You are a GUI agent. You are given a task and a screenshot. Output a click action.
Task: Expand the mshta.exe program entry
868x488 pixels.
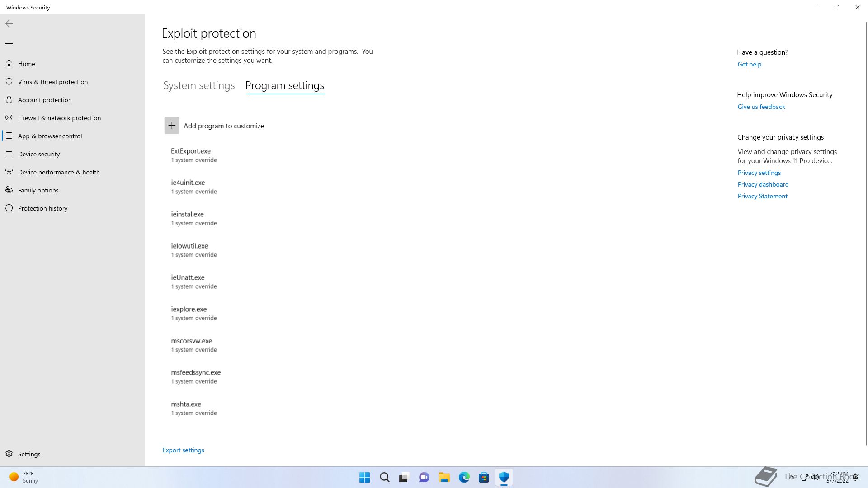click(194, 408)
